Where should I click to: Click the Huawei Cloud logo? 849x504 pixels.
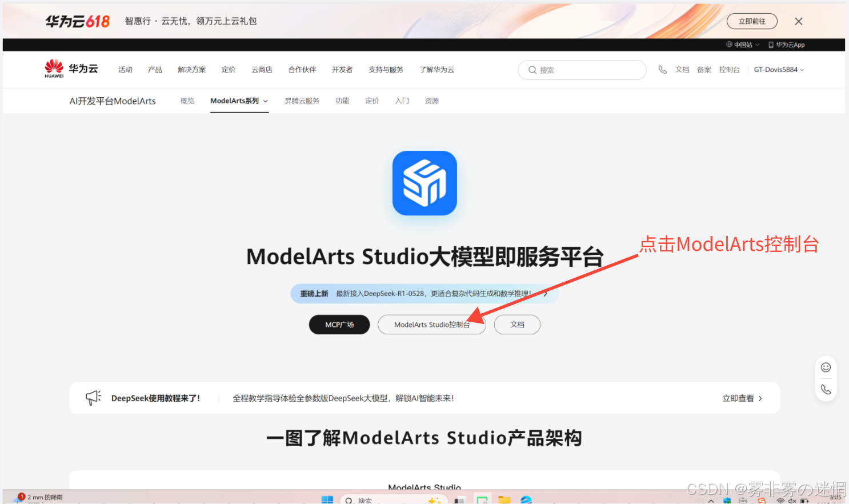click(x=71, y=69)
